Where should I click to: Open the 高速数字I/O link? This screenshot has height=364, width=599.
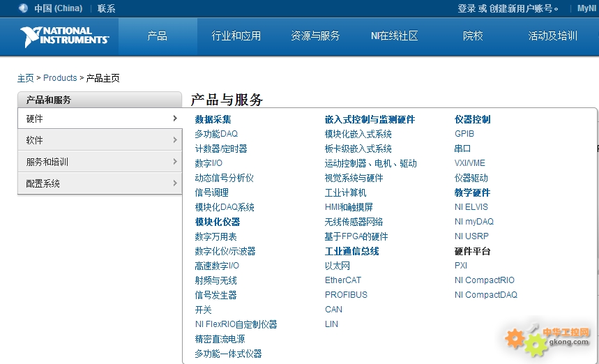[217, 266]
